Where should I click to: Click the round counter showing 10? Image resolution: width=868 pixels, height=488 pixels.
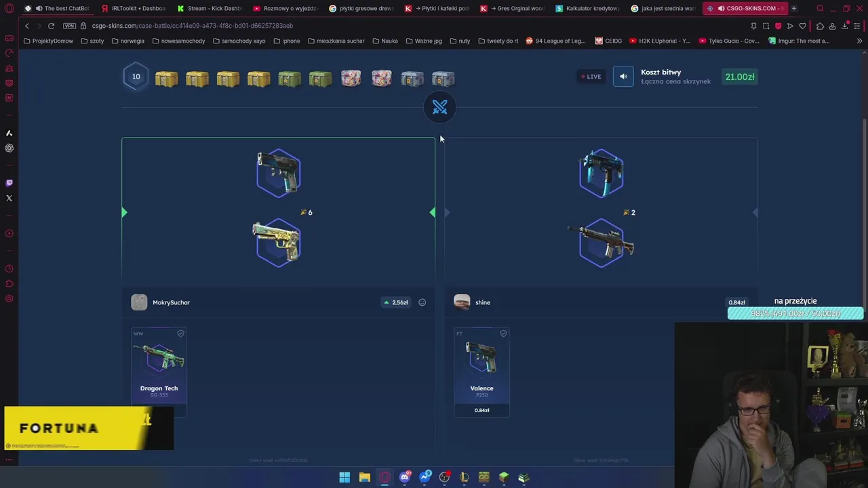pos(136,77)
